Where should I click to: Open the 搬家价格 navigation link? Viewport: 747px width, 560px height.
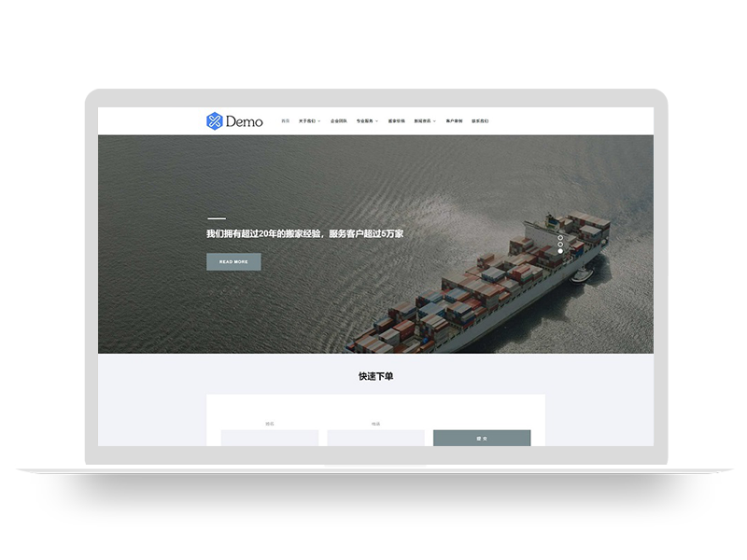[397, 119]
